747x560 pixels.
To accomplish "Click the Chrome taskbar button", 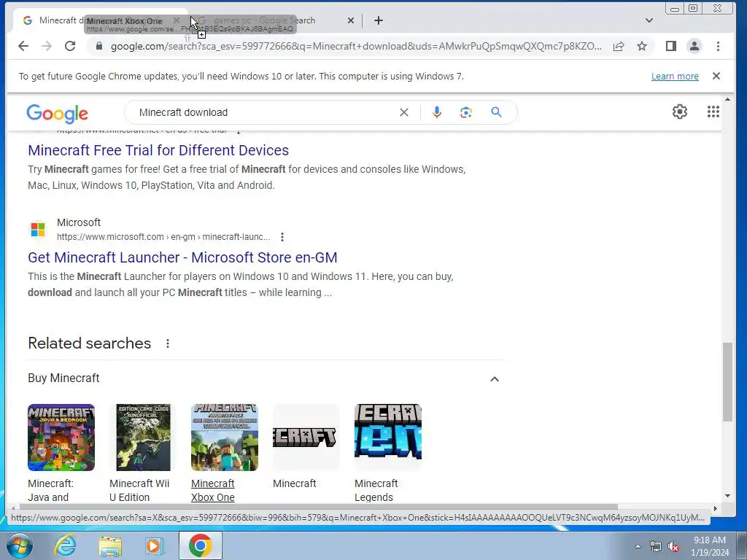I will 201,545.
